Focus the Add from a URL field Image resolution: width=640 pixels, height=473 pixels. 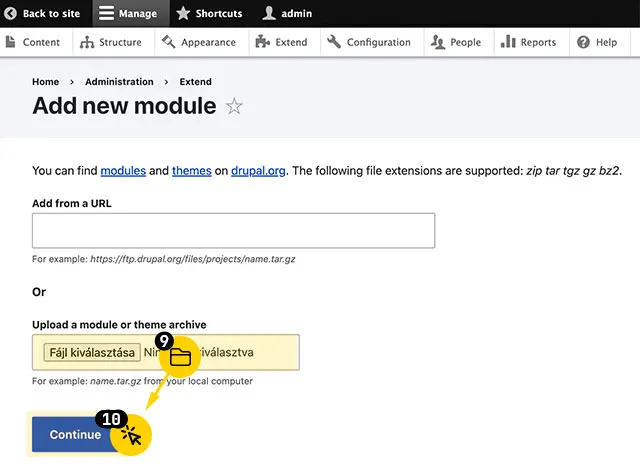pyautogui.click(x=233, y=230)
